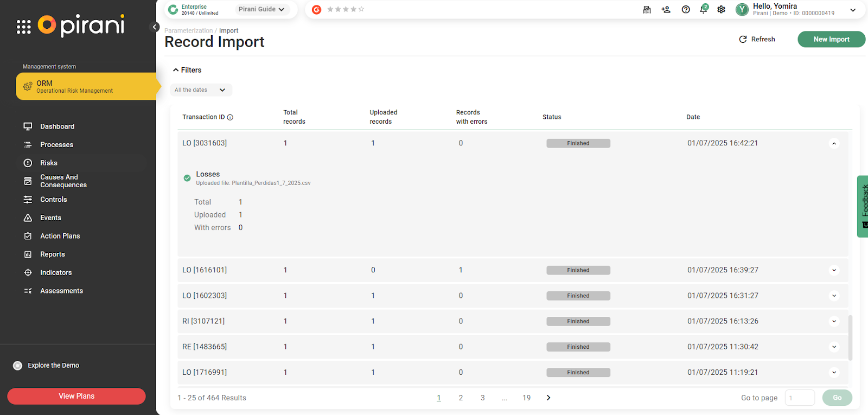Click the Processes list icon
Image resolution: width=868 pixels, height=415 pixels.
coord(28,145)
